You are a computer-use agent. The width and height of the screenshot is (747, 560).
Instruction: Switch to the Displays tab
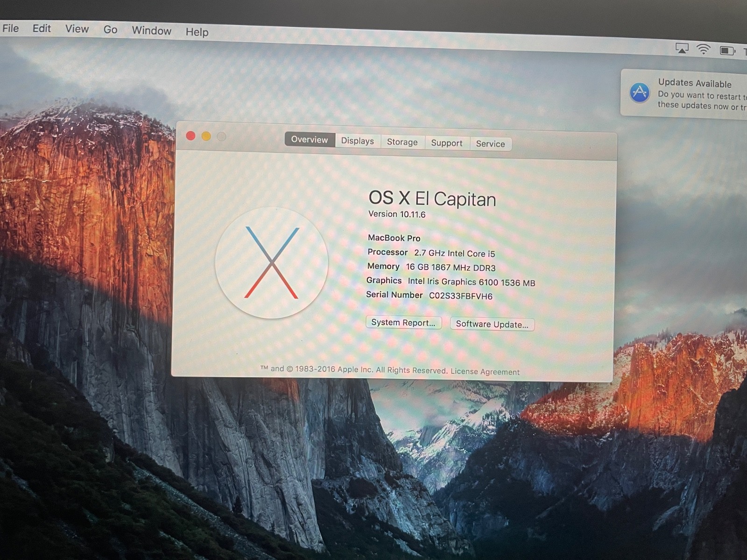(358, 141)
